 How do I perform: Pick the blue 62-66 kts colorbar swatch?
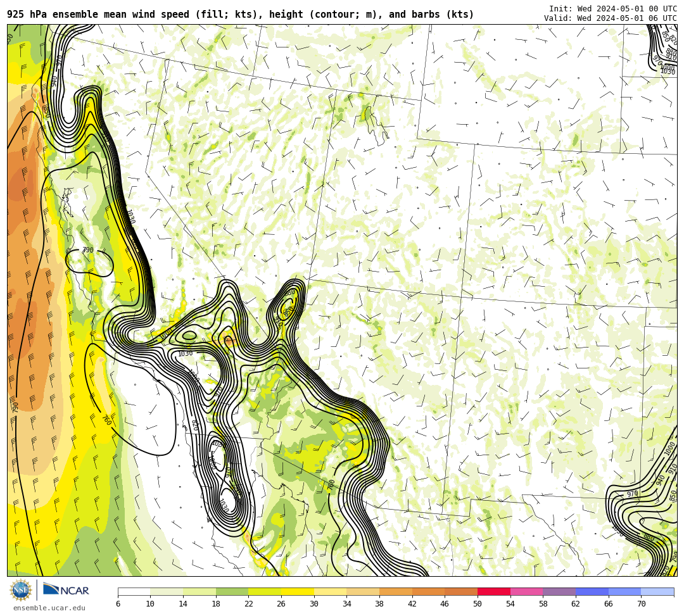[x=592, y=591]
